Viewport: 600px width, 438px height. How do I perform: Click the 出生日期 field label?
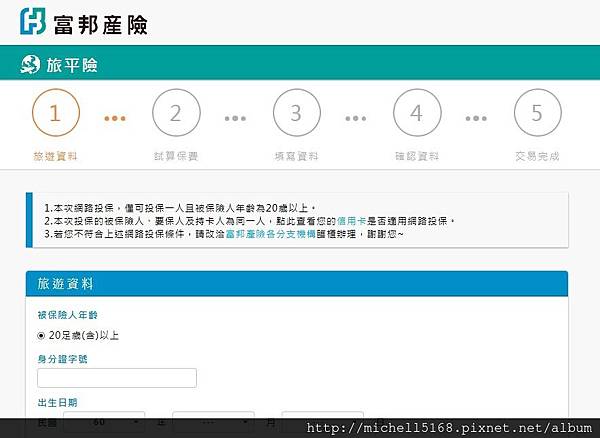tap(58, 402)
